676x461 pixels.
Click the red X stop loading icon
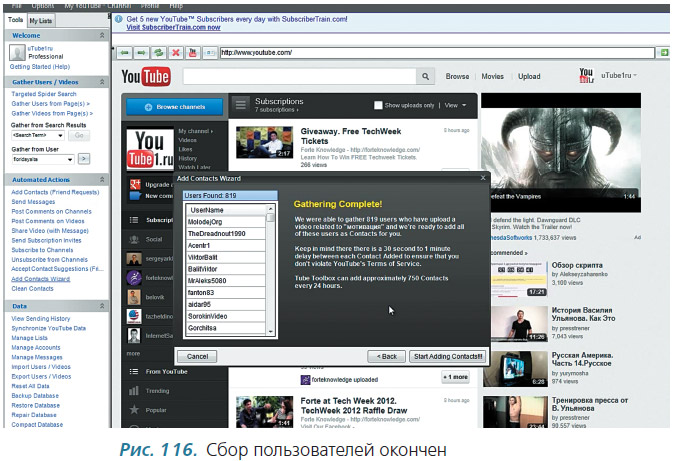click(x=175, y=53)
